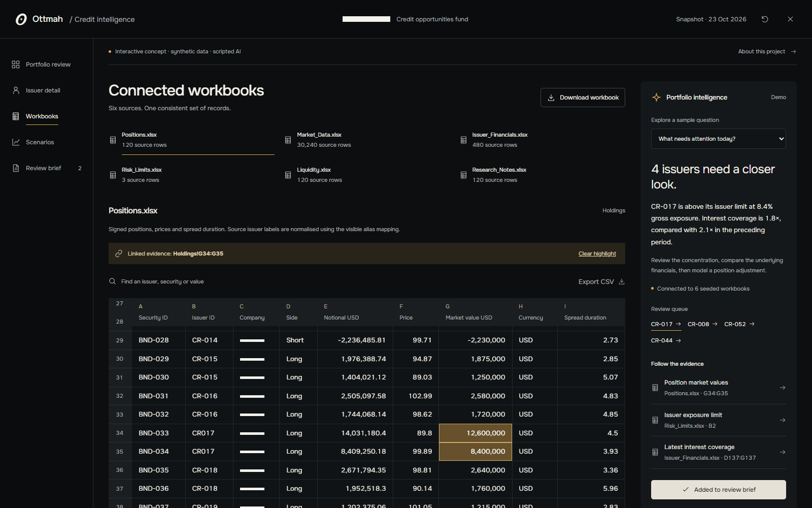812x508 pixels.
Task: Download the workbook
Action: click(x=583, y=98)
